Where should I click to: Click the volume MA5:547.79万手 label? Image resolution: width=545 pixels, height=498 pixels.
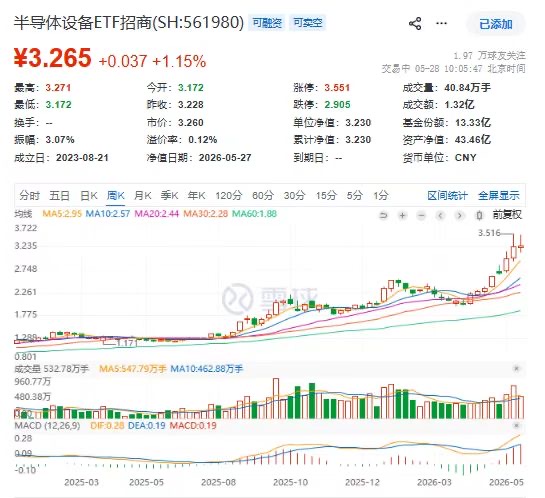[x=133, y=369]
